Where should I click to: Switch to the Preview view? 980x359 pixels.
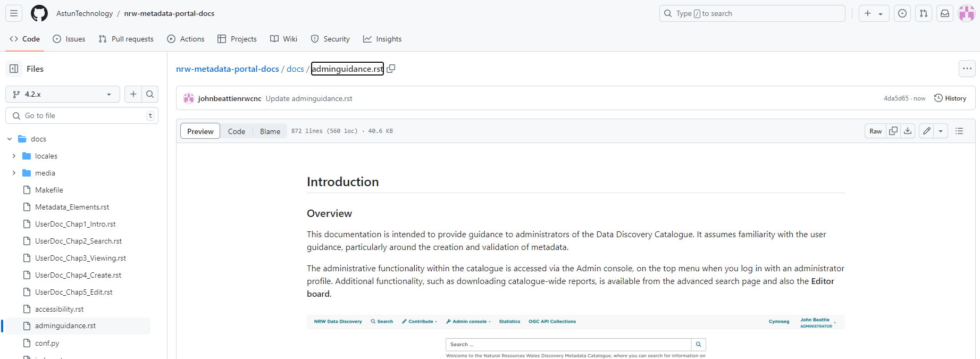tap(200, 131)
